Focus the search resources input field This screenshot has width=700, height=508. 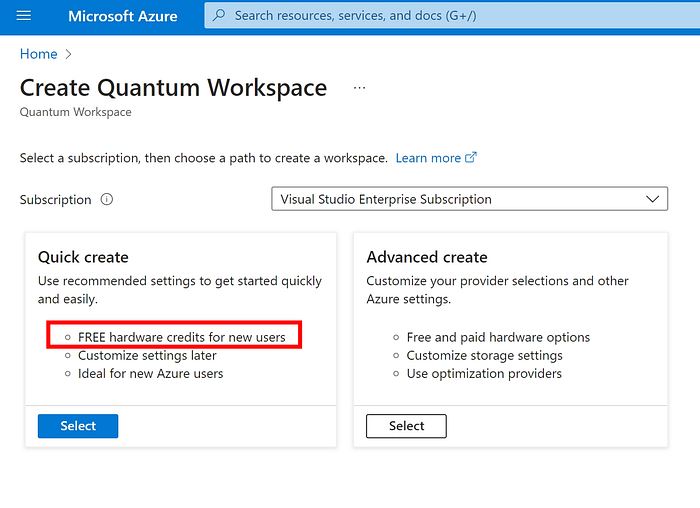[452, 16]
